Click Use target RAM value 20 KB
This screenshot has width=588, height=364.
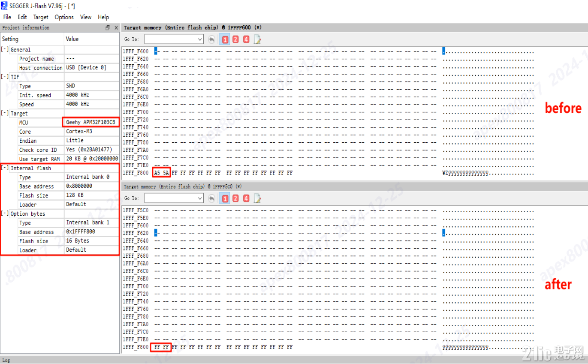[92, 159]
